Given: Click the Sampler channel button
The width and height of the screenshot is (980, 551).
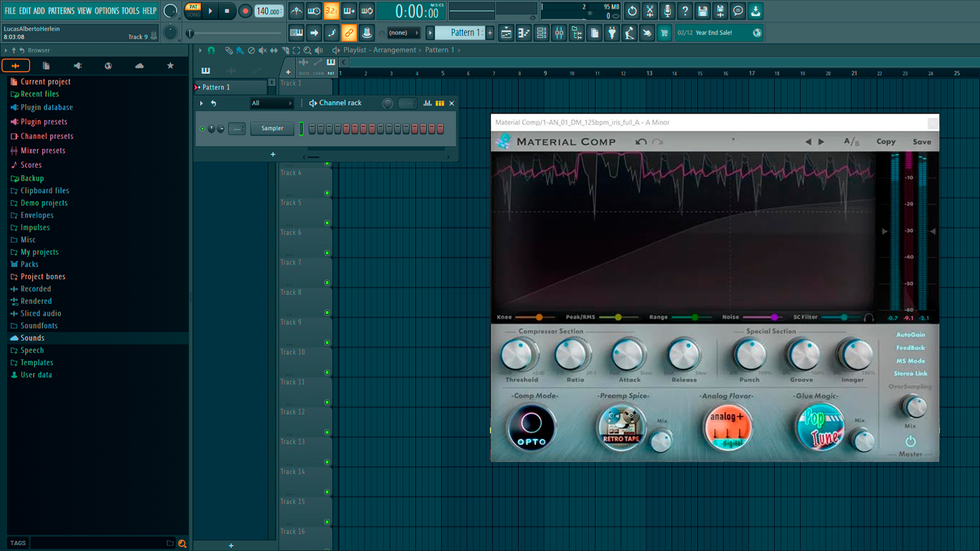Looking at the screenshot, I should click(x=272, y=128).
